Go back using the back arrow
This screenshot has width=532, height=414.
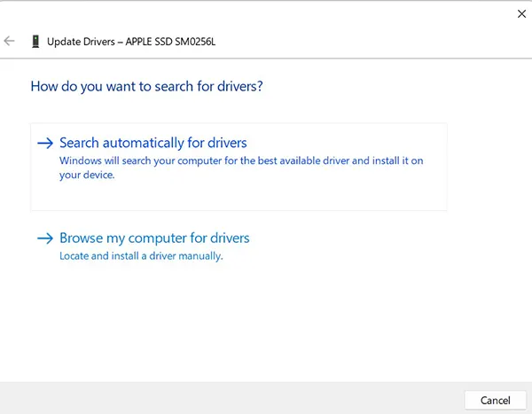[x=9, y=41]
